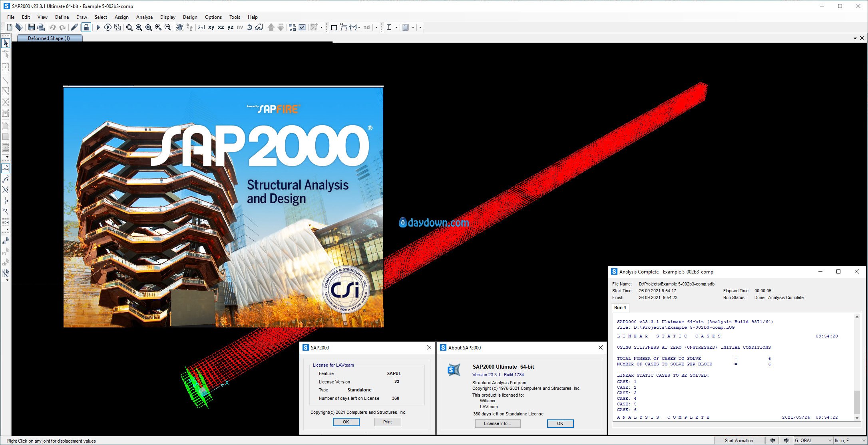
Task: Click the right arrow step button in status bar
Action: [786, 441]
